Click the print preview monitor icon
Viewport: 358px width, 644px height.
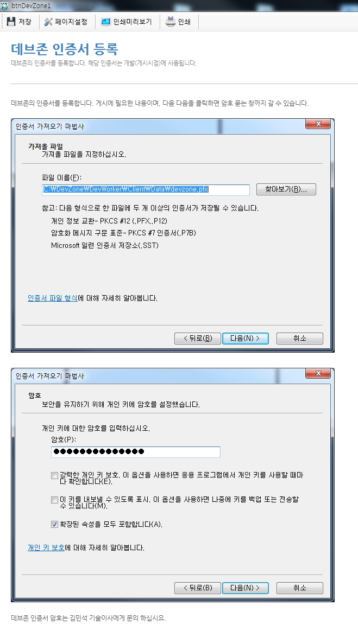(105, 22)
